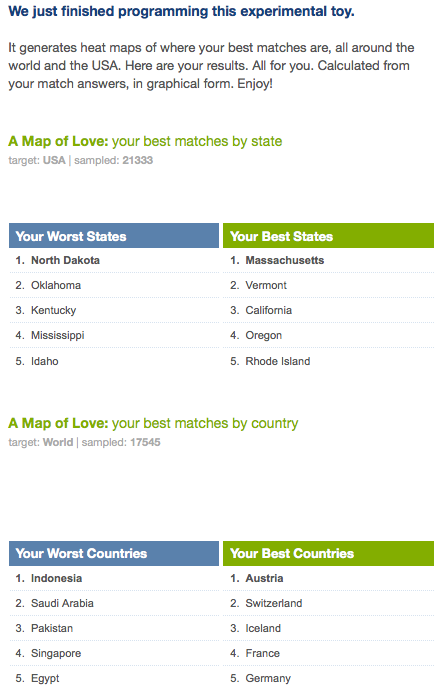Click the 'Your Best States' table header

tap(328, 236)
